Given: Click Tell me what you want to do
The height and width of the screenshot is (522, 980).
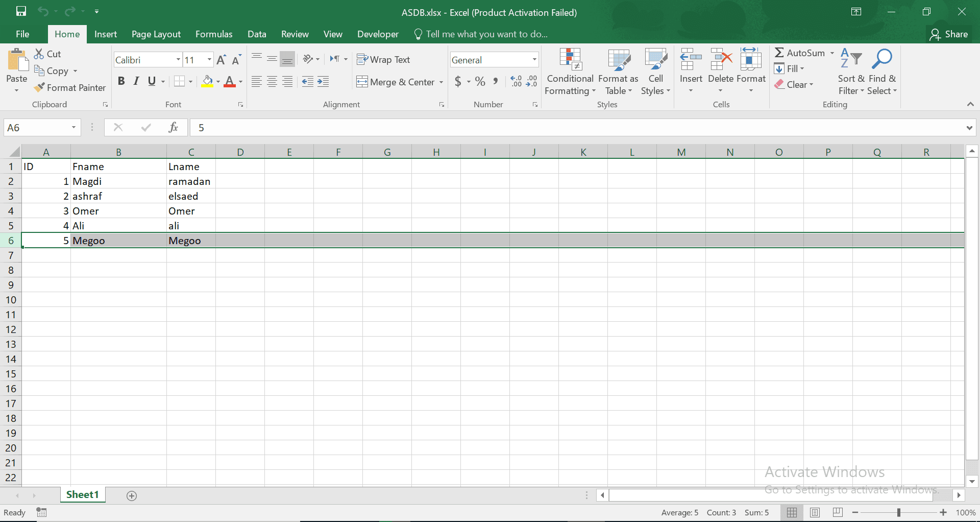Looking at the screenshot, I should tap(481, 34).
